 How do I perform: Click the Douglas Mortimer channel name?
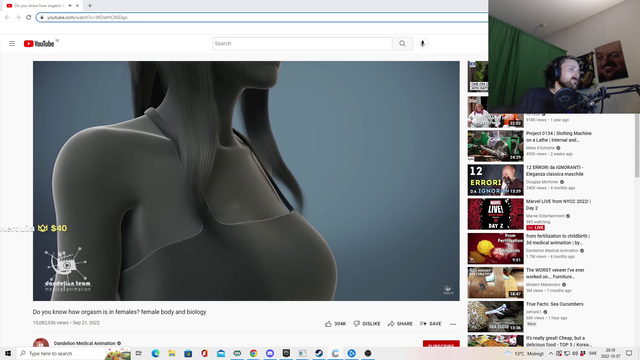pos(542,182)
